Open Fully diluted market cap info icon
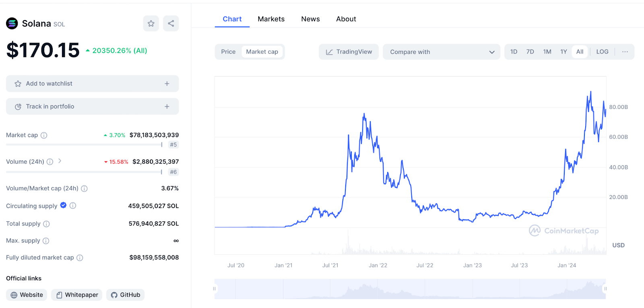The width and height of the screenshot is (644, 308). 80,258
